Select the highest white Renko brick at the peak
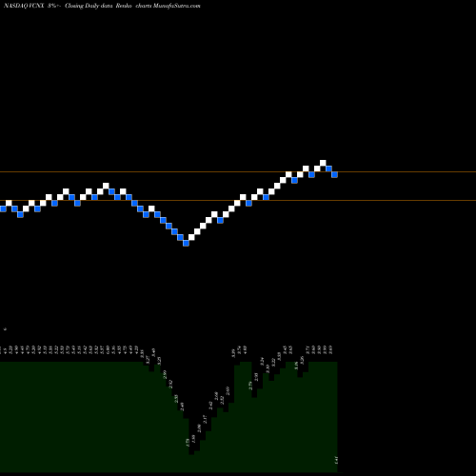This screenshot has width=476, height=476. 323,163
